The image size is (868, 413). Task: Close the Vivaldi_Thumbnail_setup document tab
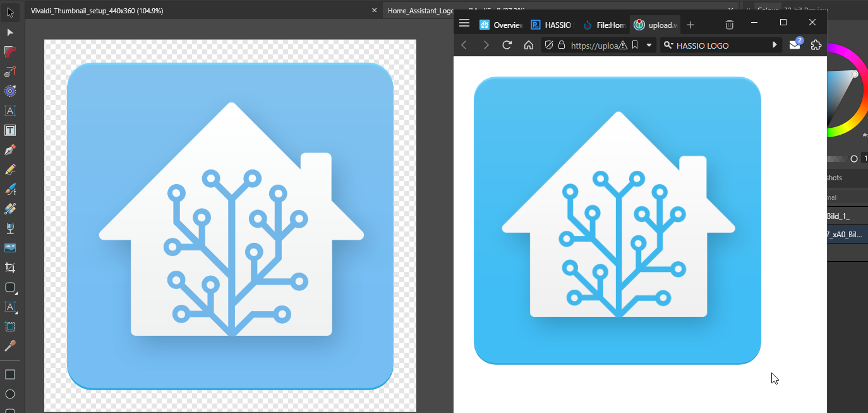coord(375,11)
